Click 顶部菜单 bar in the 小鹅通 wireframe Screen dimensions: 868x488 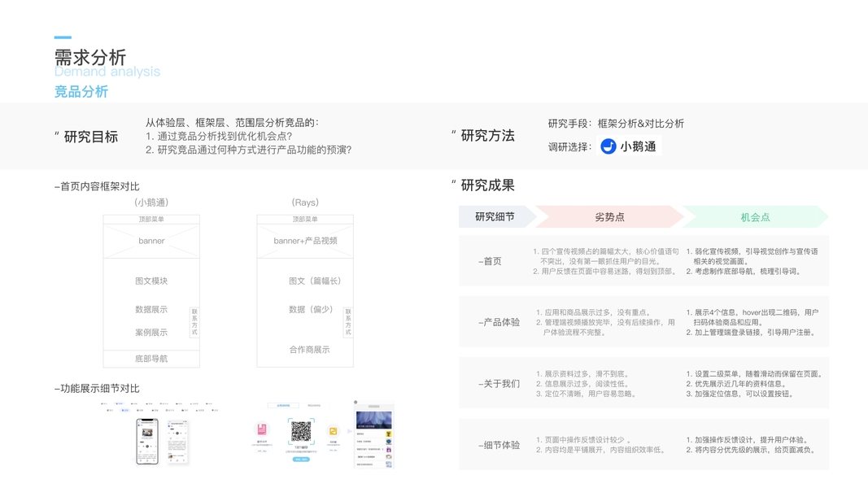pyautogui.click(x=151, y=219)
